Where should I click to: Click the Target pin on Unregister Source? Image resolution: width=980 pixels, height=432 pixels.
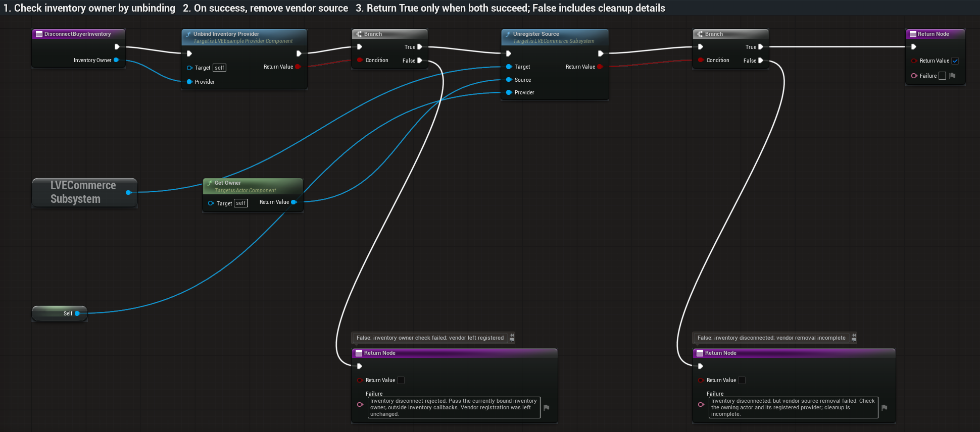[x=509, y=67]
